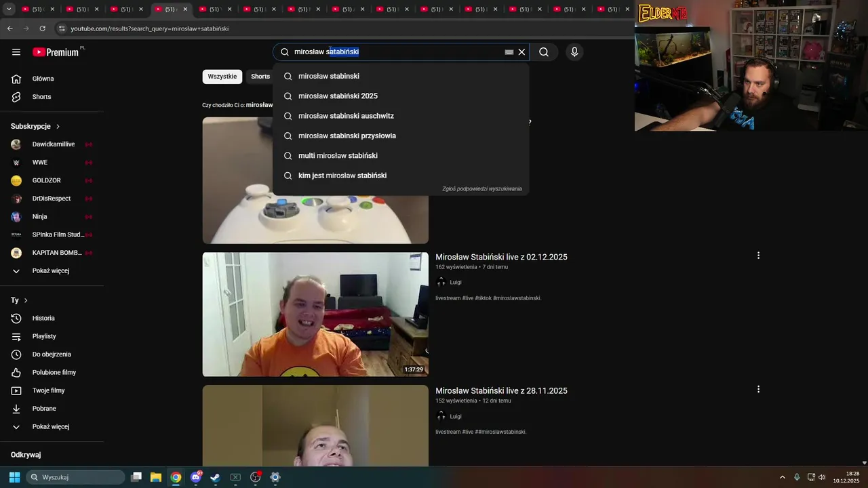Go back with the browser back arrow
This screenshot has width=868, height=488.
coord(10,28)
